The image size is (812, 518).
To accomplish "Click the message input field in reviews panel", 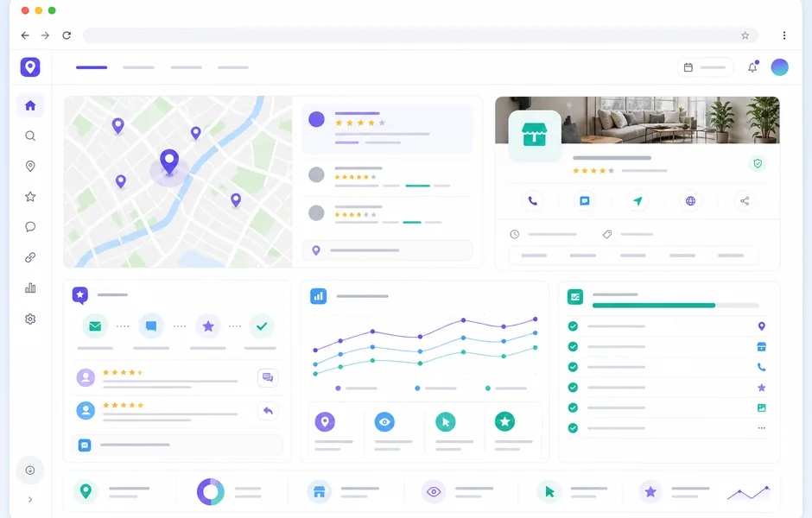I will 178,445.
